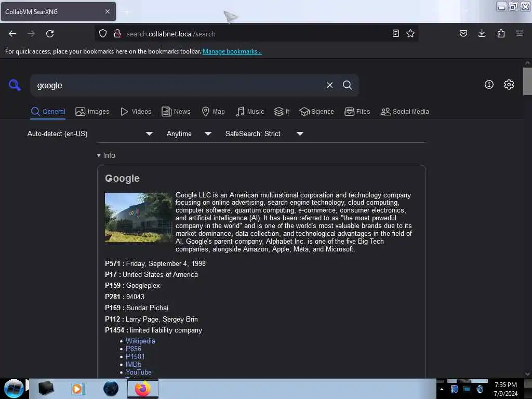Image resolution: width=532 pixels, height=399 pixels.
Task: Click the text 'Larry Page, Sergey Brin'
Action: [162, 320]
